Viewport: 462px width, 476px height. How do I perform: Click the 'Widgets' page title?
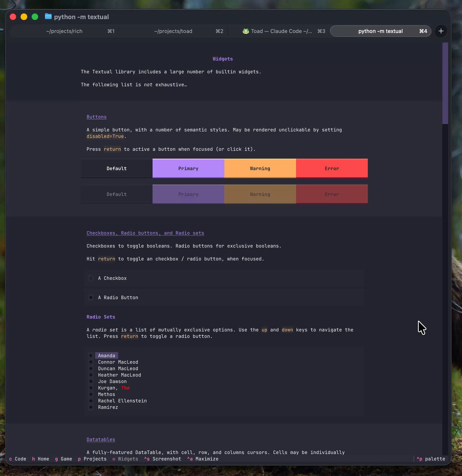pyautogui.click(x=223, y=59)
